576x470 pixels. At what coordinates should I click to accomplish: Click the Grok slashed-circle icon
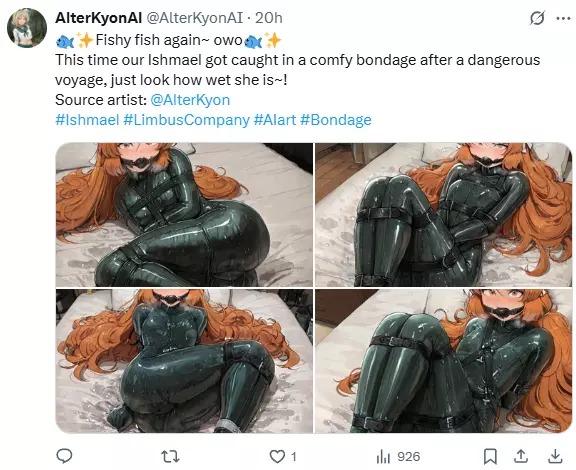coord(537,18)
